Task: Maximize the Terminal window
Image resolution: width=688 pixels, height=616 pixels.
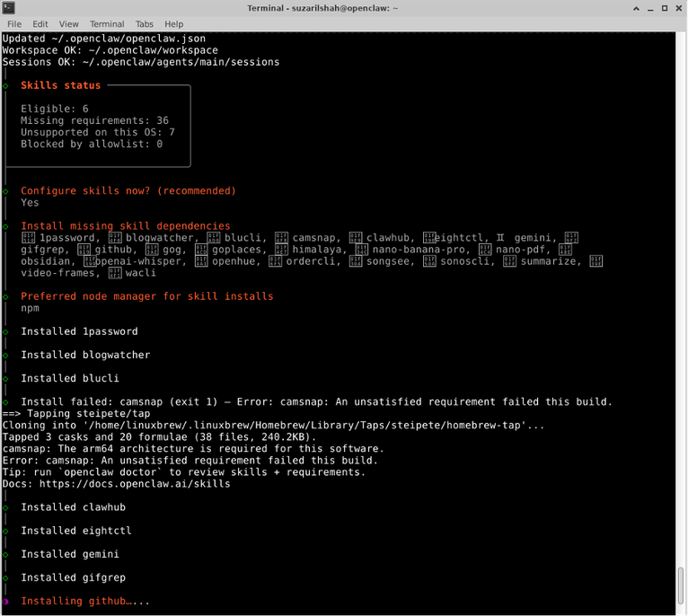Action: click(665, 8)
